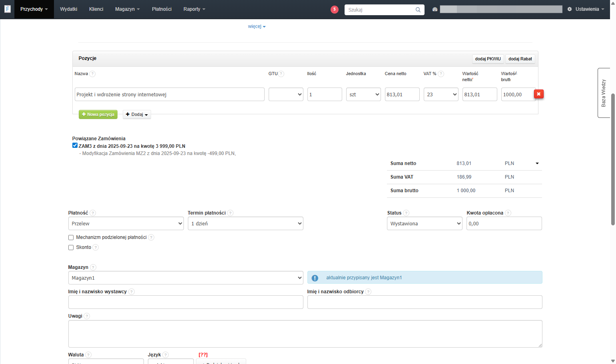Screen dimensions: 616x364
Task: Expand the Suma netto currency arrow
Action: [x=537, y=163]
